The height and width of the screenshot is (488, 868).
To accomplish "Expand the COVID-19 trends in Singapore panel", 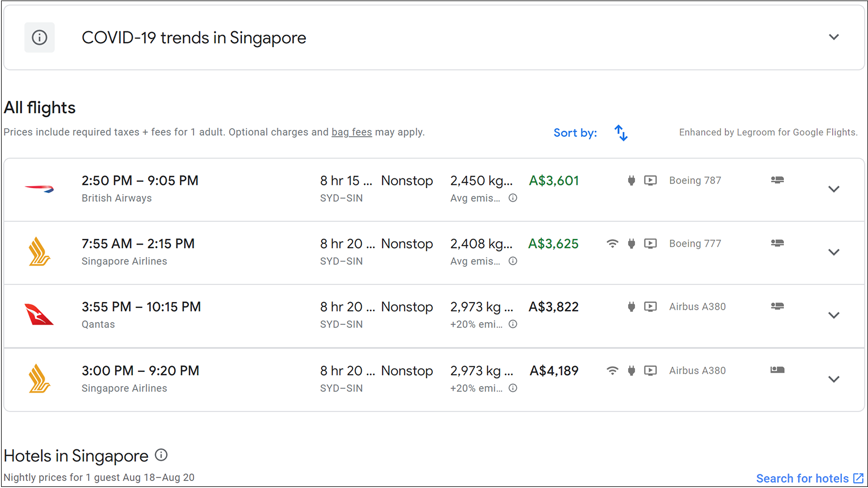I will pos(834,37).
